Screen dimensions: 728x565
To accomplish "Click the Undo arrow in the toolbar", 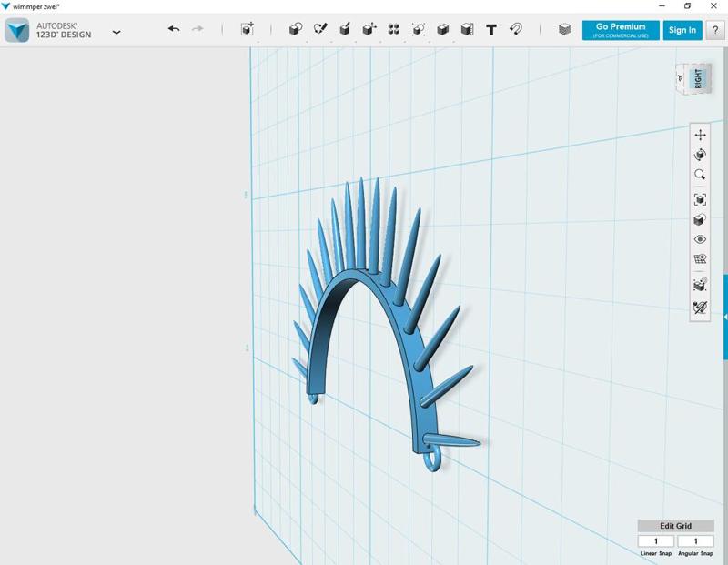I will point(174,29).
